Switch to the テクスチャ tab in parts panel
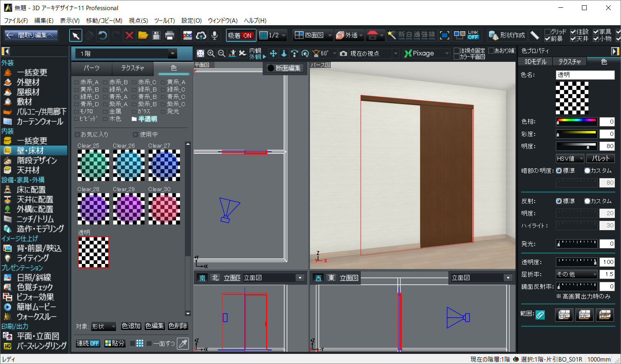The width and height of the screenshot is (621, 364). point(133,68)
